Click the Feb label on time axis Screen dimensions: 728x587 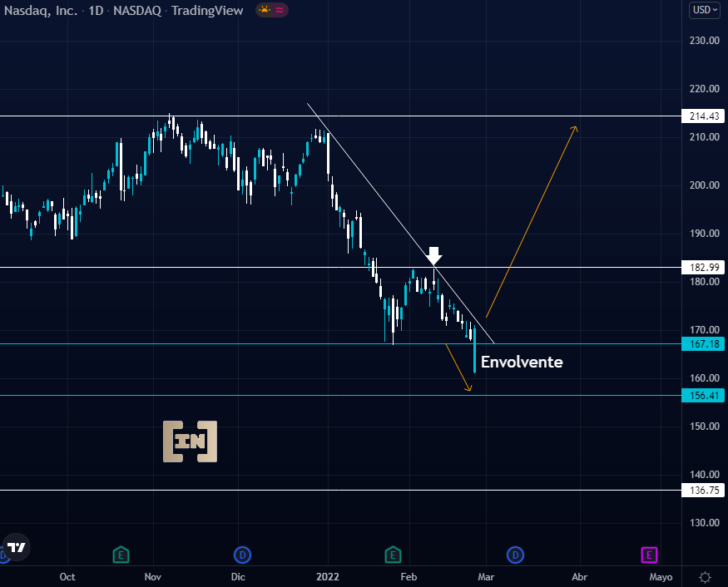409,577
